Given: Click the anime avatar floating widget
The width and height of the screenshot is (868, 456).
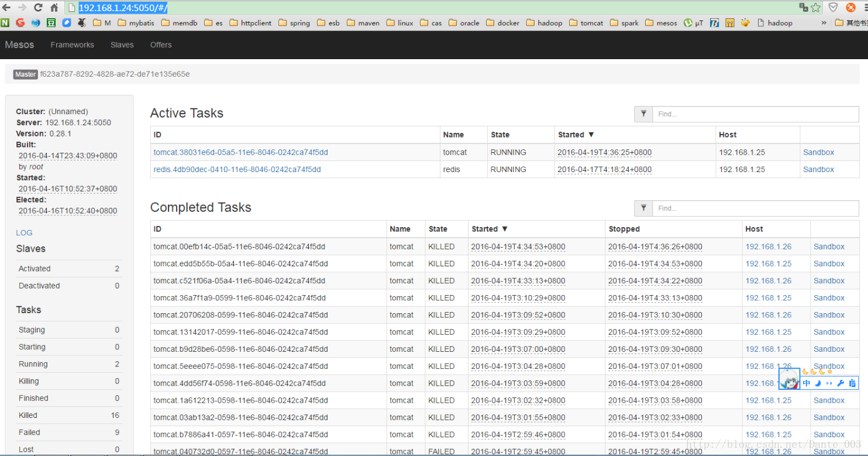Looking at the screenshot, I should point(789,378).
